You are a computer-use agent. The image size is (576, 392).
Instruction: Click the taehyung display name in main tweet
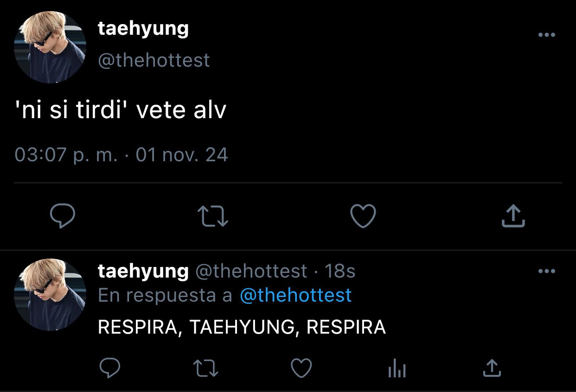[x=143, y=29]
